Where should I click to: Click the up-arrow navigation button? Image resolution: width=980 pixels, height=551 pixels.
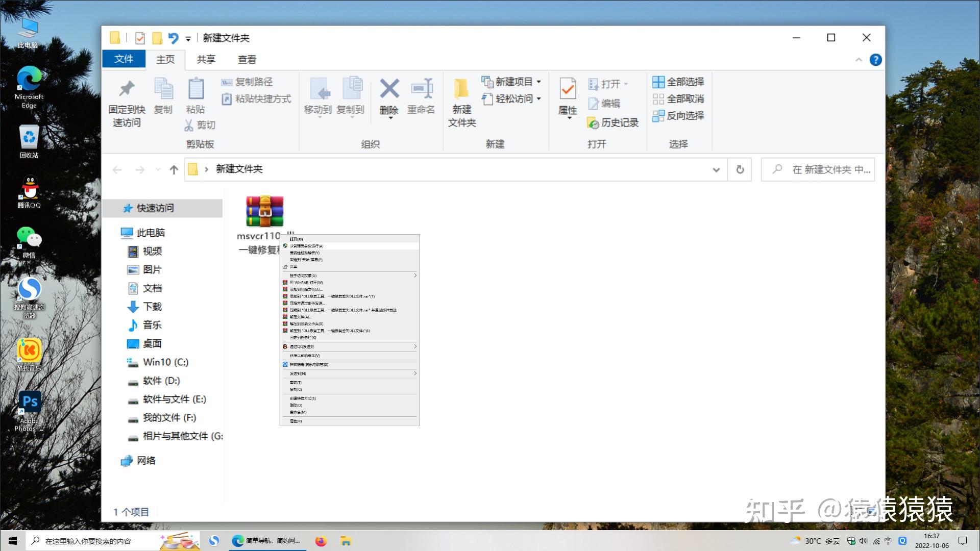[174, 169]
